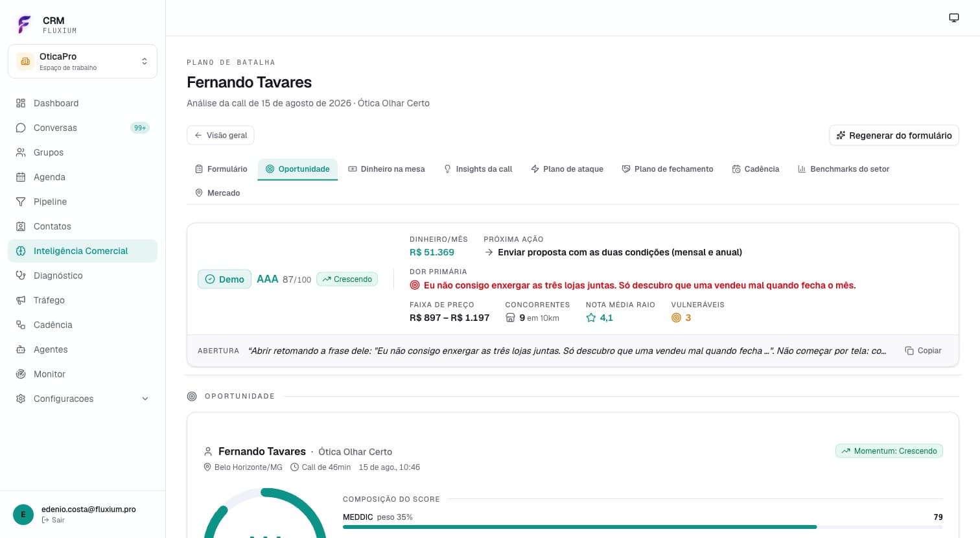Click the Contatos address book icon
Screen dimensions: 980x538
[21, 226]
